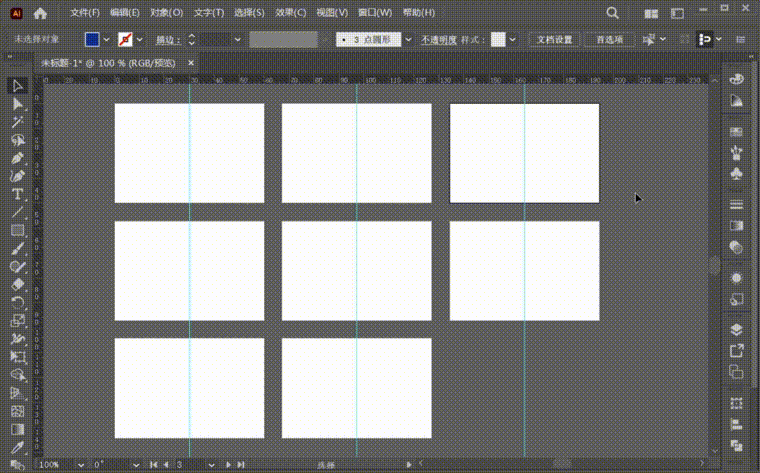Open the arrange documents icon
This screenshot has height=473, width=760.
[651, 14]
